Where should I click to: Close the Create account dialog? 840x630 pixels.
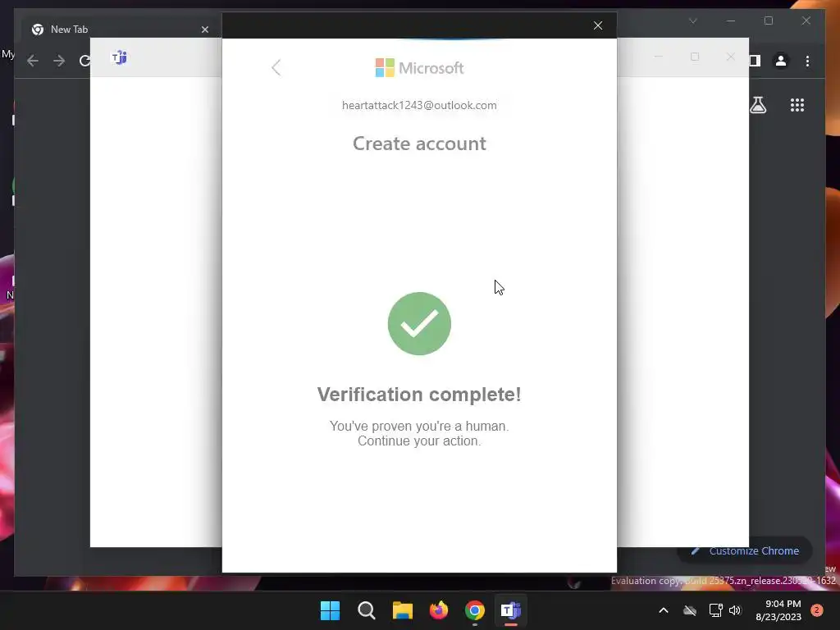(x=598, y=25)
